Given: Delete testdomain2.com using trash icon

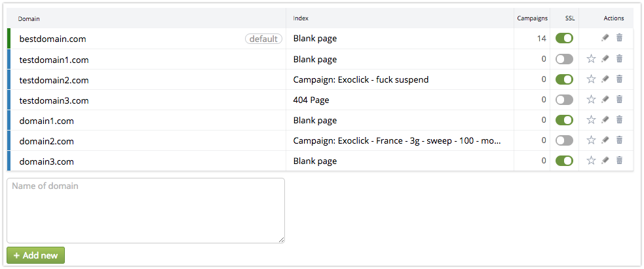Looking at the screenshot, I should coord(619,79).
